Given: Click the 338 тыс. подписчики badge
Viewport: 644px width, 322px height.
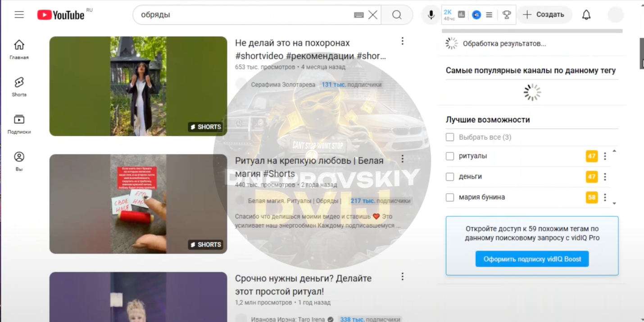Looking at the screenshot, I should click(x=370, y=319).
